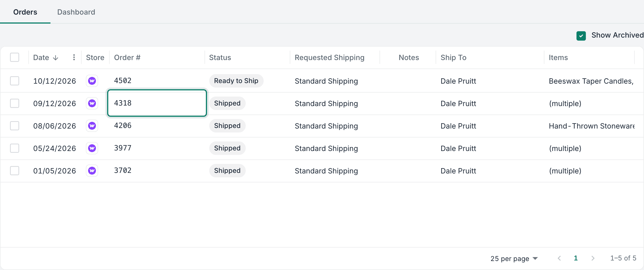Click the focused order number cell 4318
This screenshot has height=270, width=644.
point(157,103)
